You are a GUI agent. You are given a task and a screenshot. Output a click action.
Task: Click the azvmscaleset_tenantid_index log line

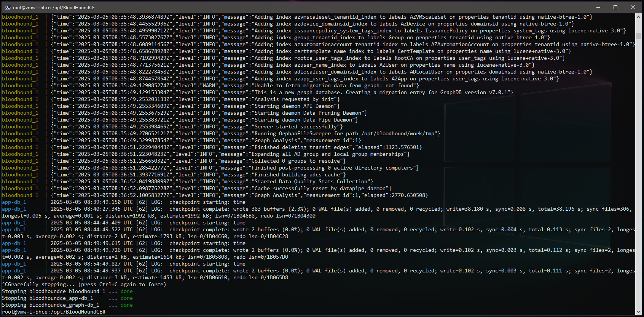tap(297, 17)
